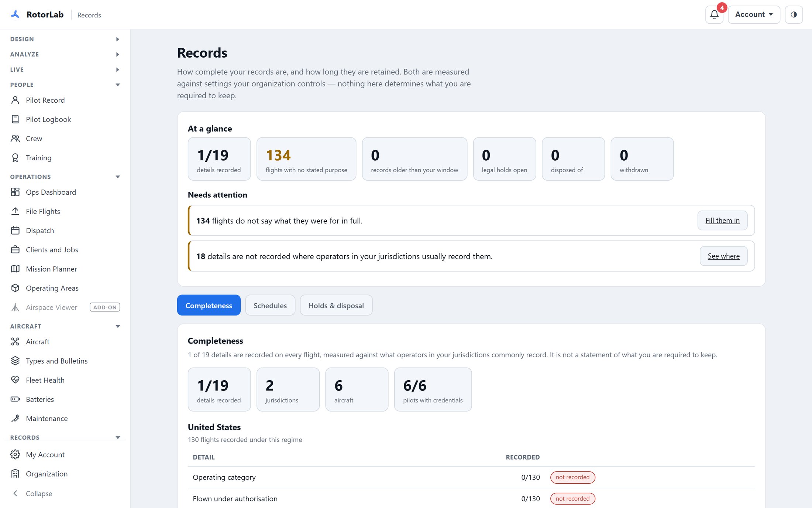This screenshot has width=812, height=508.
Task: Click the Batteries icon in sidebar
Action: (x=15, y=399)
